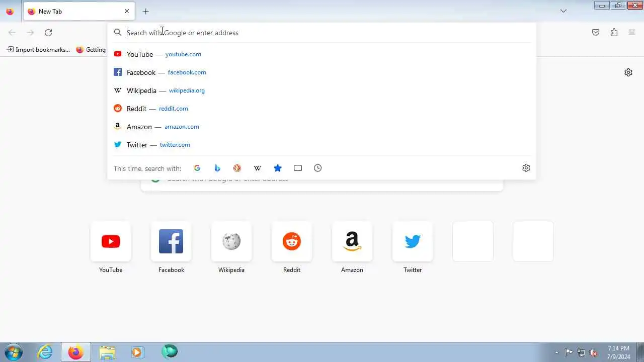644x362 pixels.
Task: Open the Extensions puzzle icon
Action: pos(614,33)
